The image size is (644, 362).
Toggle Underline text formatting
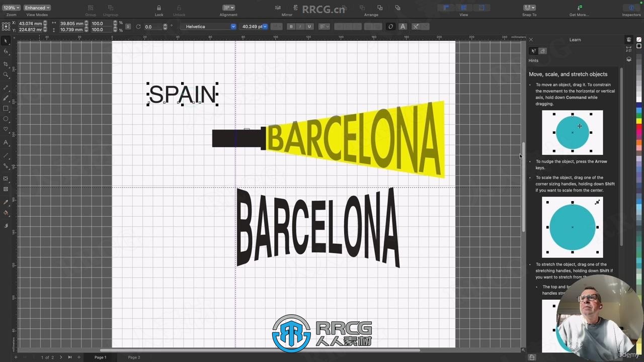(309, 27)
